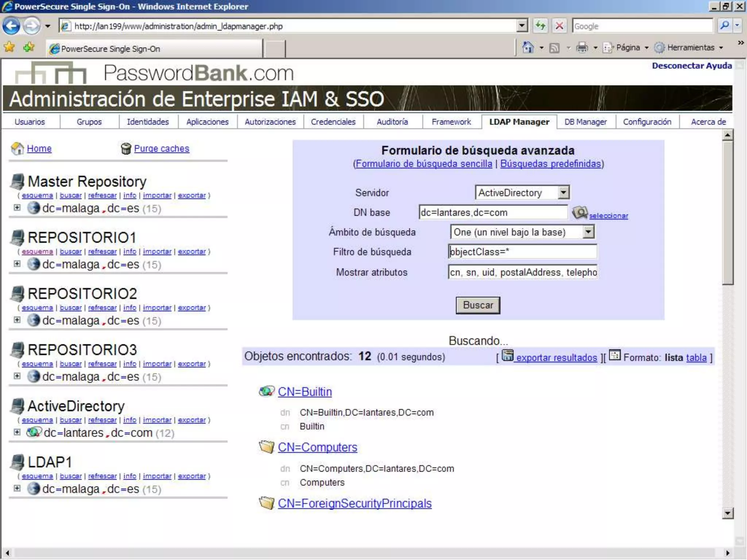Switch to the Usuarios tab
The width and height of the screenshot is (747, 560).
point(30,122)
